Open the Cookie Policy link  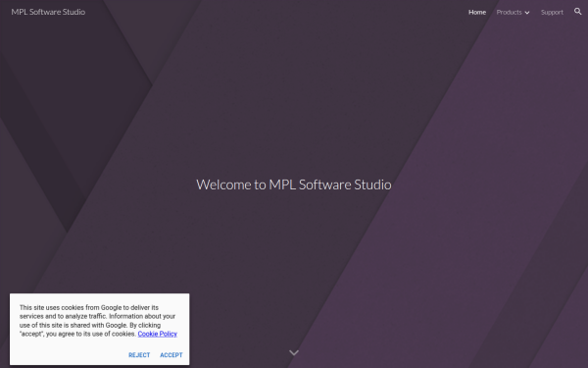(157, 334)
